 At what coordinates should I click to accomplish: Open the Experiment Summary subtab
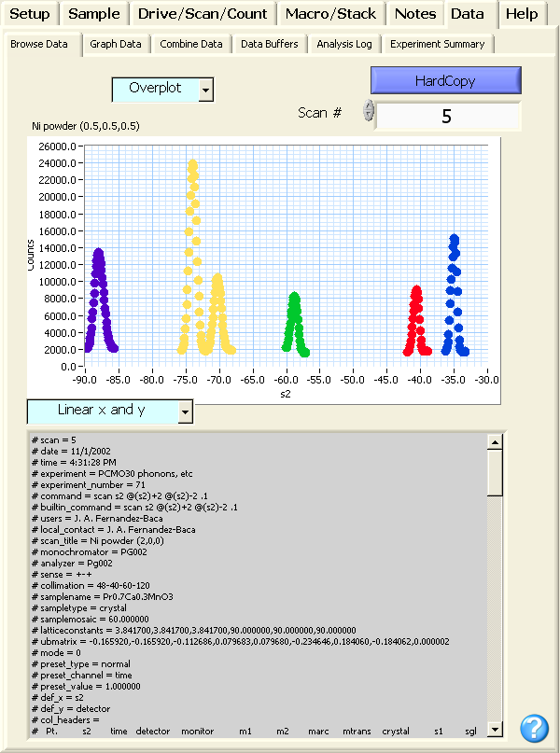[438, 44]
